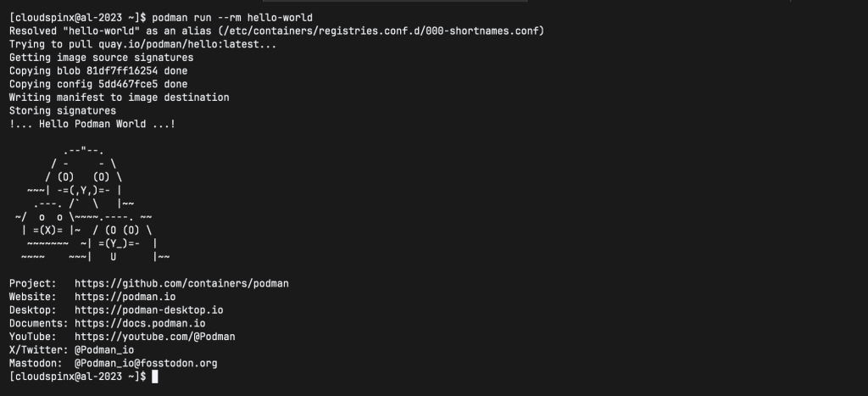The image size is (868, 396).
Task: Click the config hash 5dd467fce5
Action: coord(128,84)
